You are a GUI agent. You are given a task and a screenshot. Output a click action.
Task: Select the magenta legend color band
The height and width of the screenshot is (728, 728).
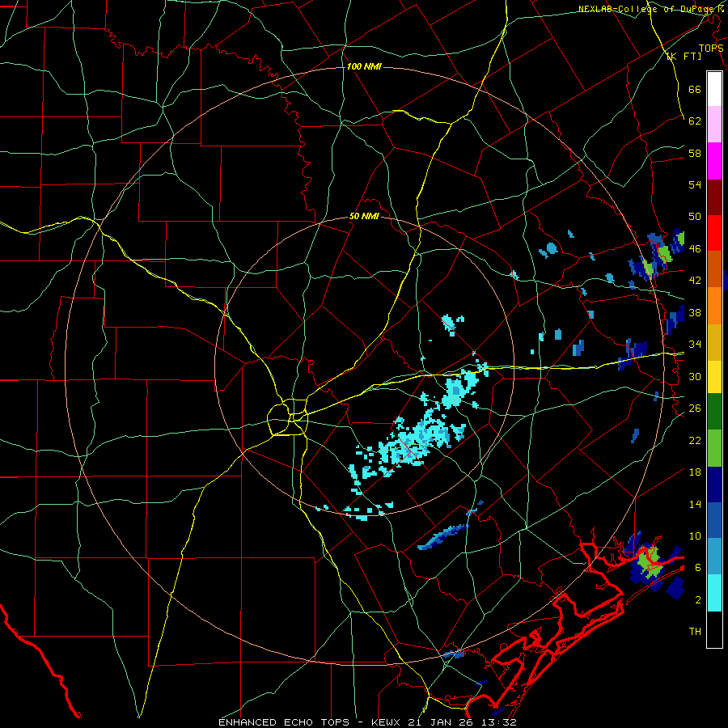coord(714,161)
